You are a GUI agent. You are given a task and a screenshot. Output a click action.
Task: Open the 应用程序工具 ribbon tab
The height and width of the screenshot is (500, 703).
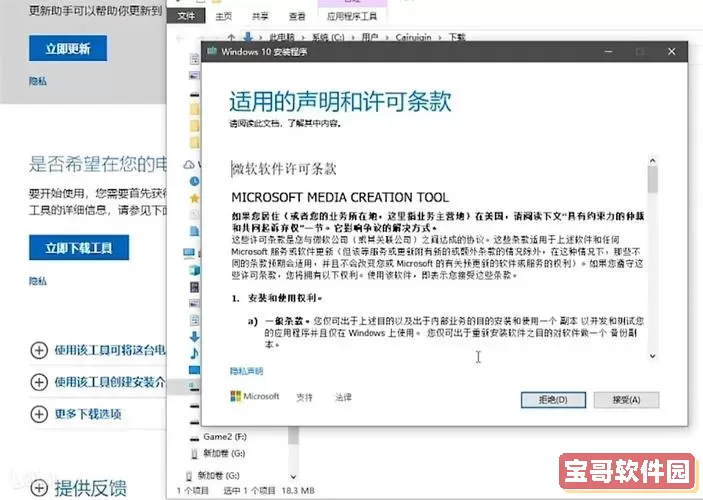tap(352, 17)
